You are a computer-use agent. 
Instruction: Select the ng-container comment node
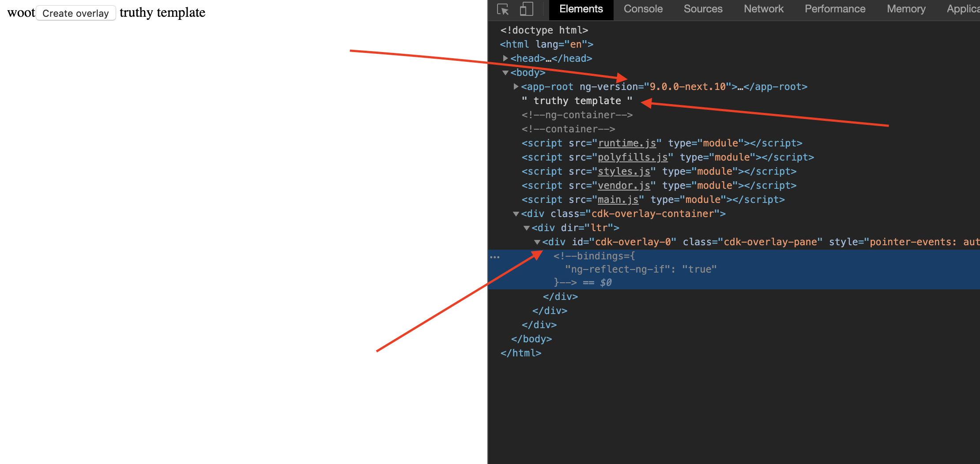[x=577, y=115]
